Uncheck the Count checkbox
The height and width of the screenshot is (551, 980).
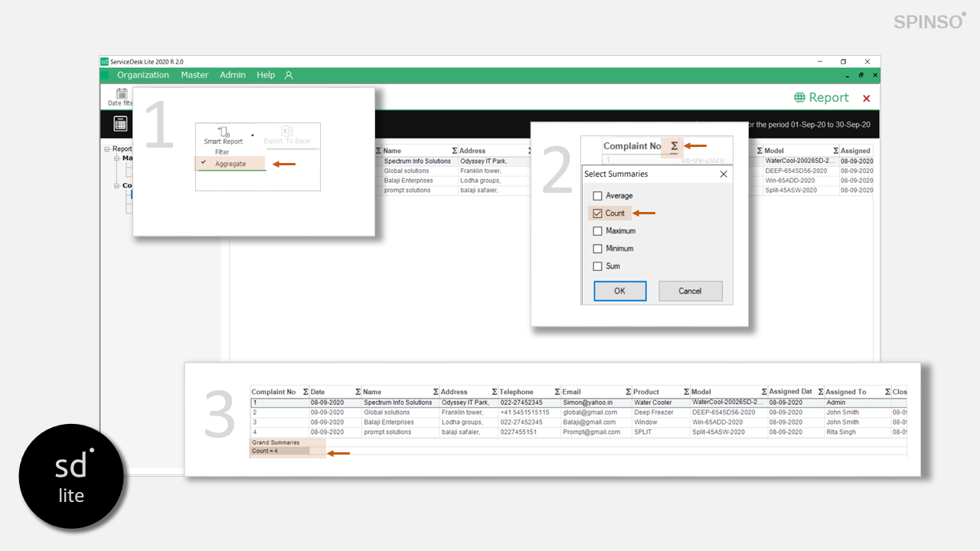(598, 214)
